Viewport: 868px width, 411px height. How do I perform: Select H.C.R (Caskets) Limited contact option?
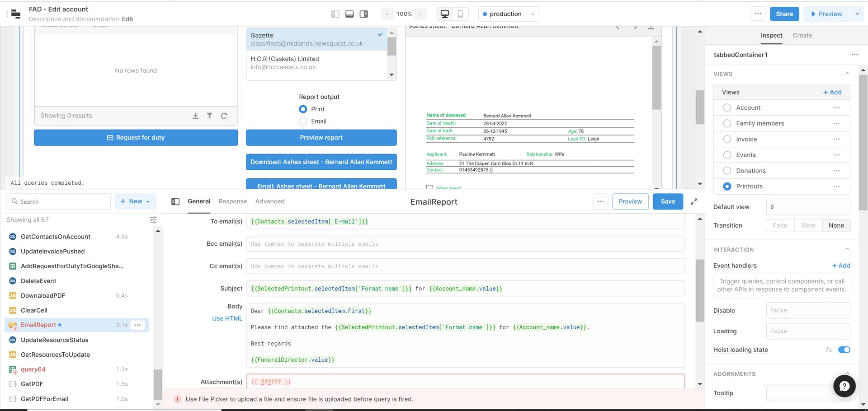click(316, 63)
